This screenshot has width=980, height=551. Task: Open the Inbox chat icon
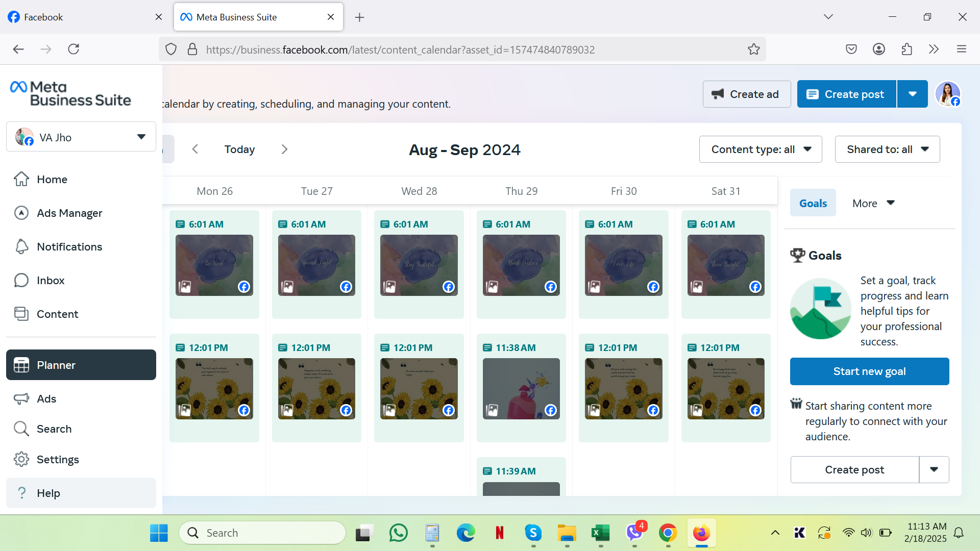tap(51, 281)
